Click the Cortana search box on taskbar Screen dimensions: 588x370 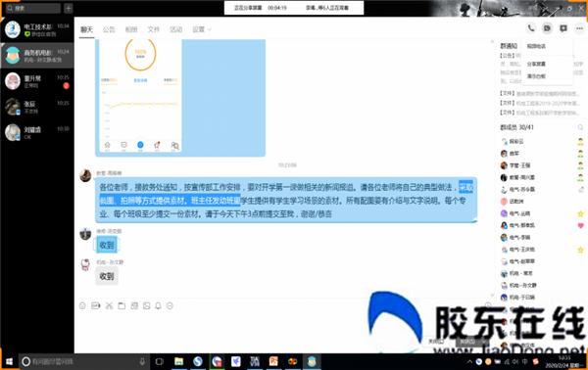pos(85,361)
